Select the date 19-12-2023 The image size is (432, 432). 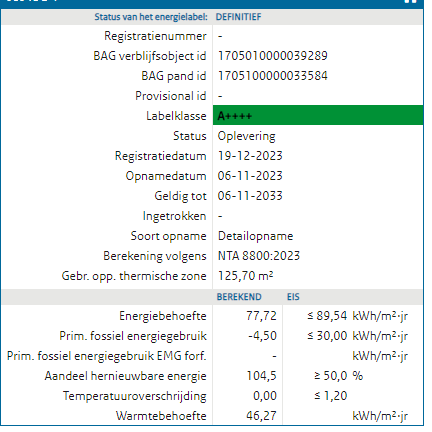pos(250,156)
